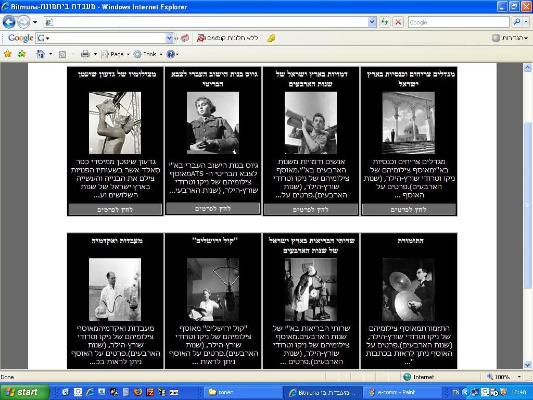Click the yellow highlighter icon in Google toolbar
Image resolution: width=533 pixels, height=400 pixels.
pyautogui.click(x=271, y=38)
